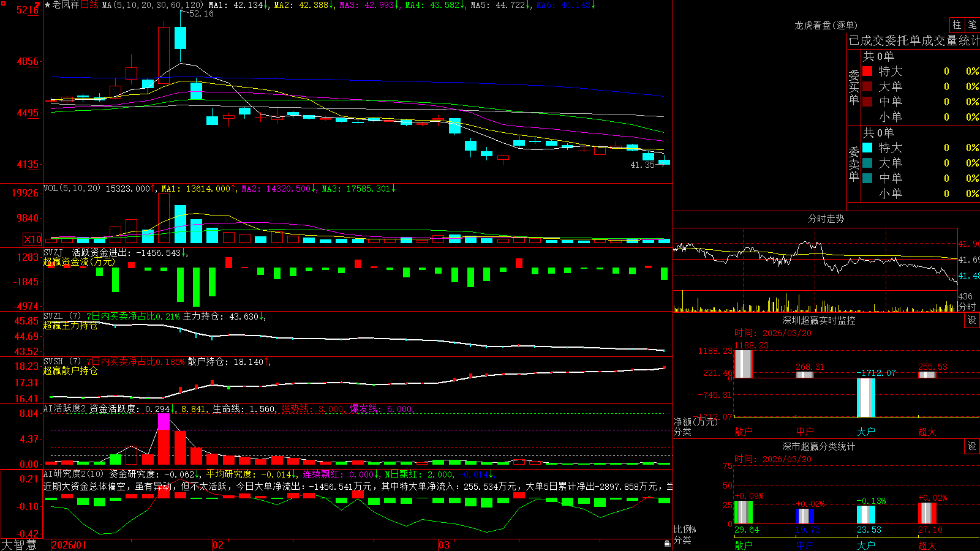This screenshot has height=551, width=980.
Task: Click the star icon before 老凤祥
Action: point(47,5)
